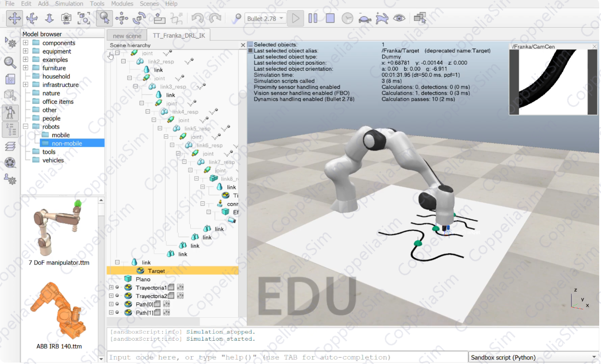Click the page selector toolbar icon
The height and width of the screenshot is (364, 601).
(420, 18)
